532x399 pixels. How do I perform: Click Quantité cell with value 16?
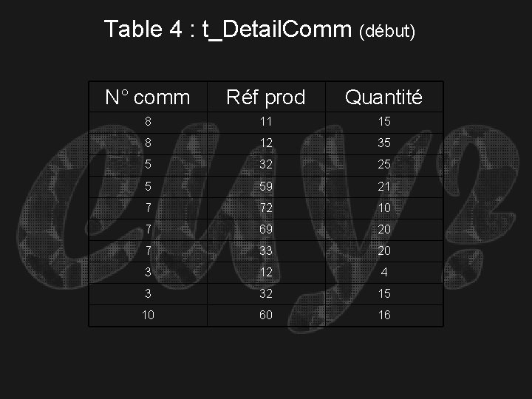[384, 316]
